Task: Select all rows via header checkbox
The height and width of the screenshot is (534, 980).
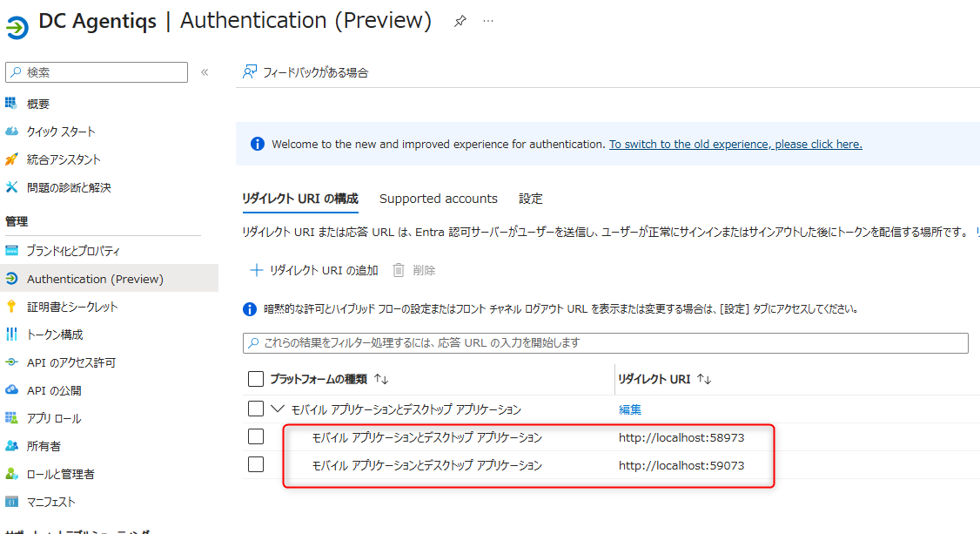Action: pos(256,379)
